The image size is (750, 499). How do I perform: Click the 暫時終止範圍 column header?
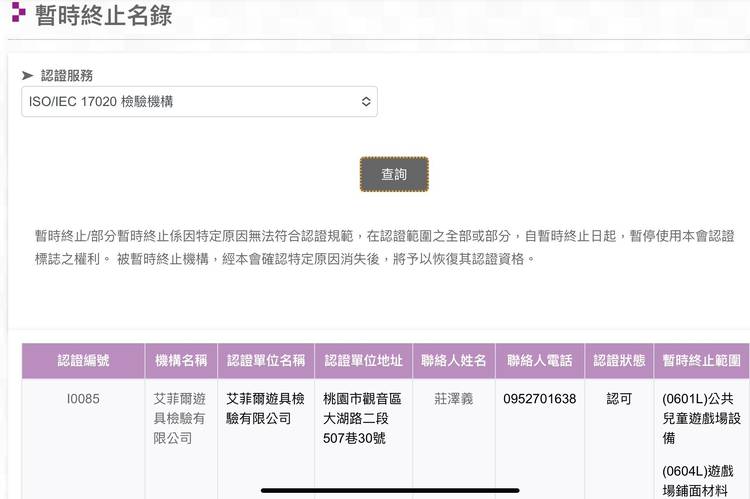pyautogui.click(x=701, y=361)
